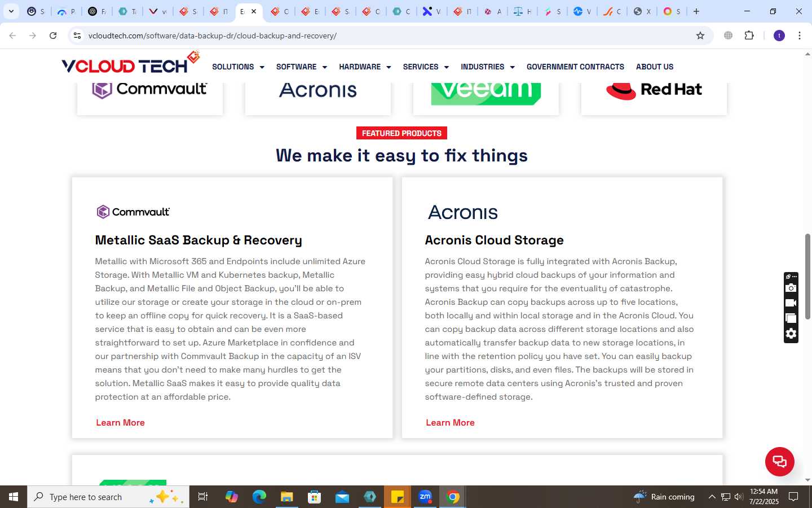The height and width of the screenshot is (508, 812).
Task: Click the Windows taskbar search box
Action: (x=108, y=497)
